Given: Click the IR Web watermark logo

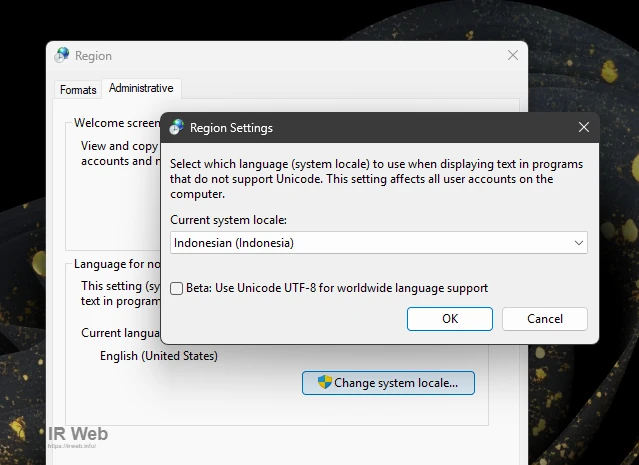Looking at the screenshot, I should [x=77, y=435].
